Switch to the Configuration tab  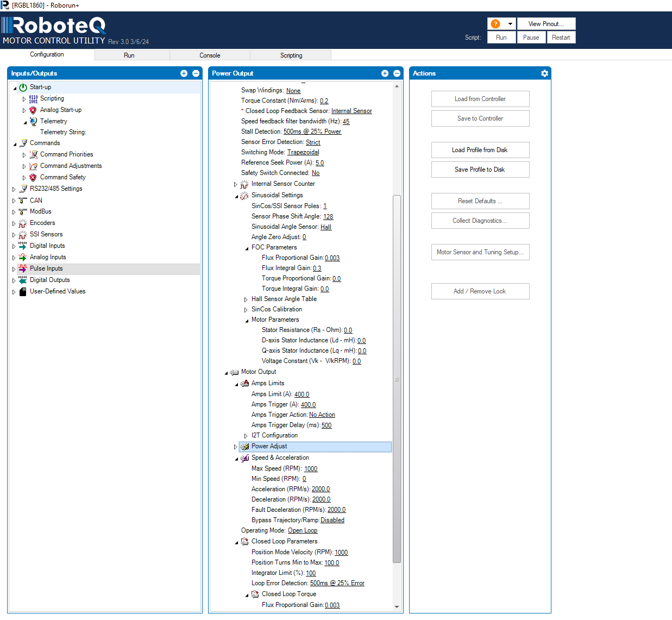pos(47,54)
